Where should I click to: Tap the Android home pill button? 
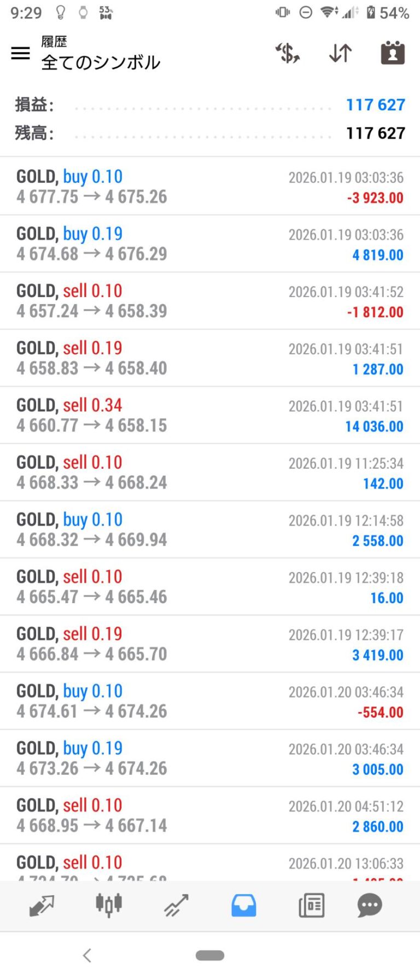210,955
